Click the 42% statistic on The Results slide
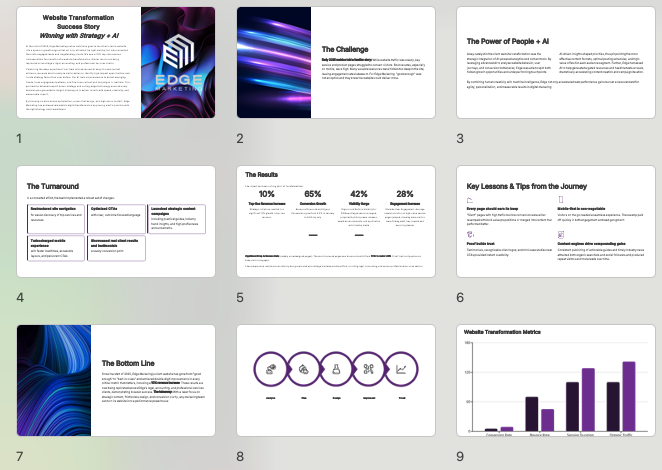 click(x=359, y=194)
